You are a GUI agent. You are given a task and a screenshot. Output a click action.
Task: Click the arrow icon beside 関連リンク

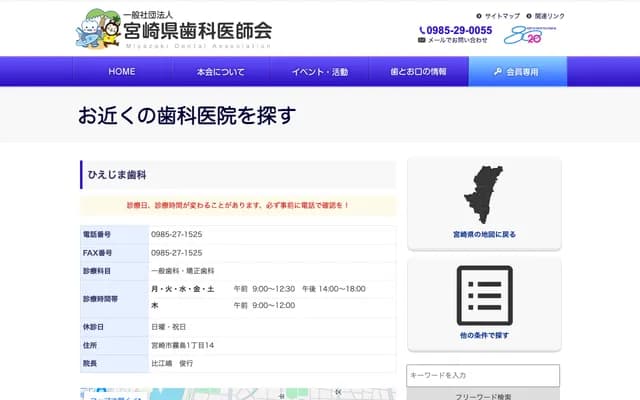(x=529, y=16)
